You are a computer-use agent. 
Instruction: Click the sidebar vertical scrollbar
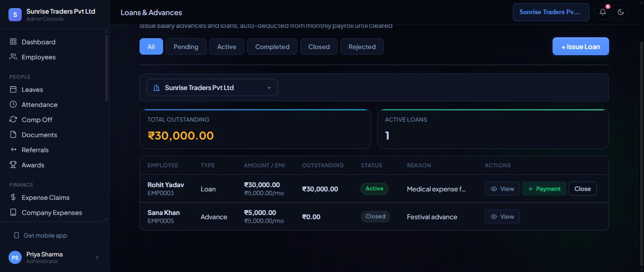(107, 68)
